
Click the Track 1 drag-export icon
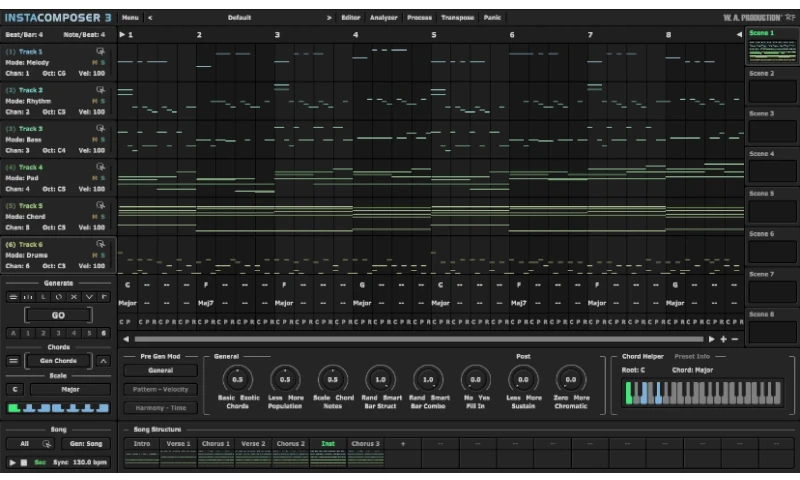pyautogui.click(x=100, y=51)
